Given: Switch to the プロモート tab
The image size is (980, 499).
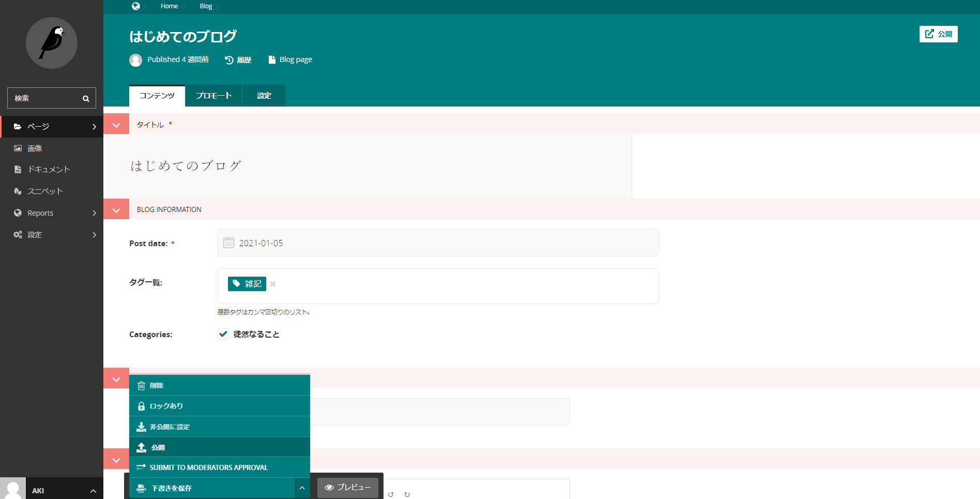Looking at the screenshot, I should (x=214, y=96).
